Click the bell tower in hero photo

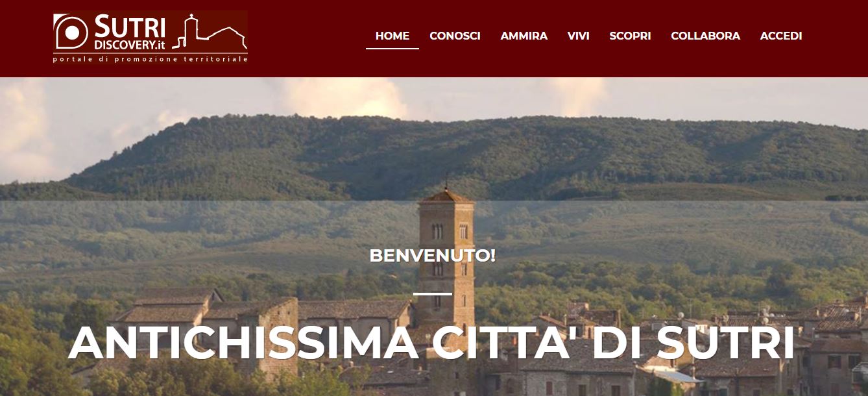tap(446, 260)
